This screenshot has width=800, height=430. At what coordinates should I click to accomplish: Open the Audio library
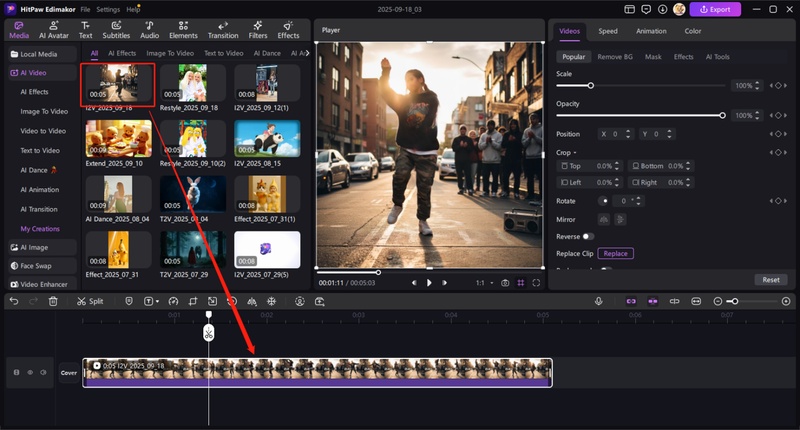click(149, 30)
